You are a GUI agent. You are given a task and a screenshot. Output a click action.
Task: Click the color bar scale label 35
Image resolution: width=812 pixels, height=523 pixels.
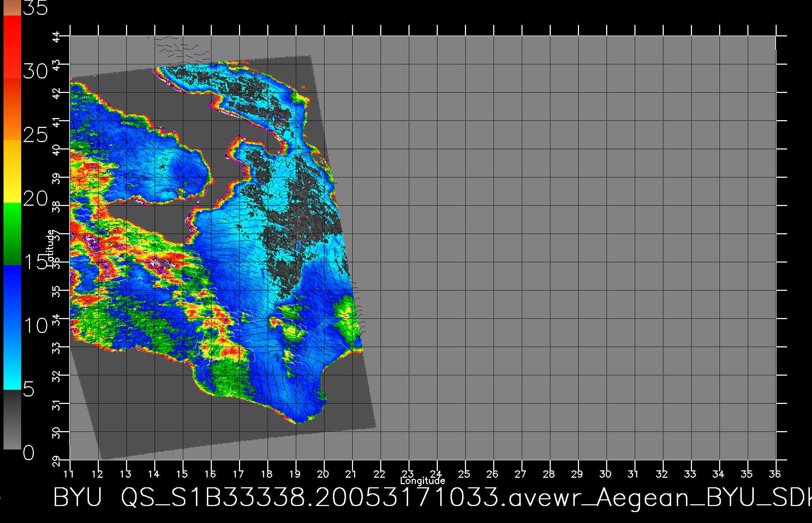[35, 8]
